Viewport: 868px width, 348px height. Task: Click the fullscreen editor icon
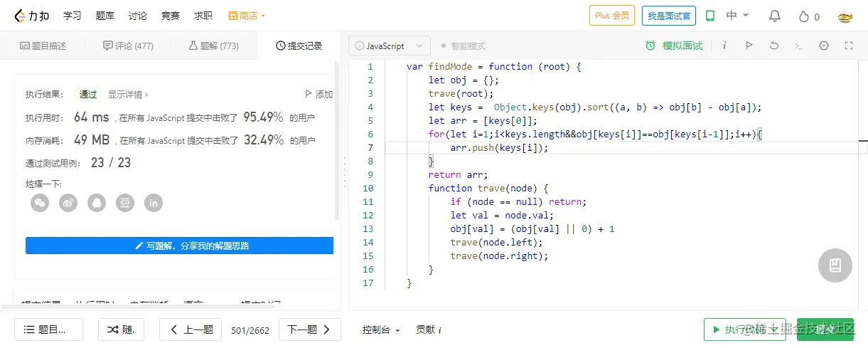click(848, 46)
